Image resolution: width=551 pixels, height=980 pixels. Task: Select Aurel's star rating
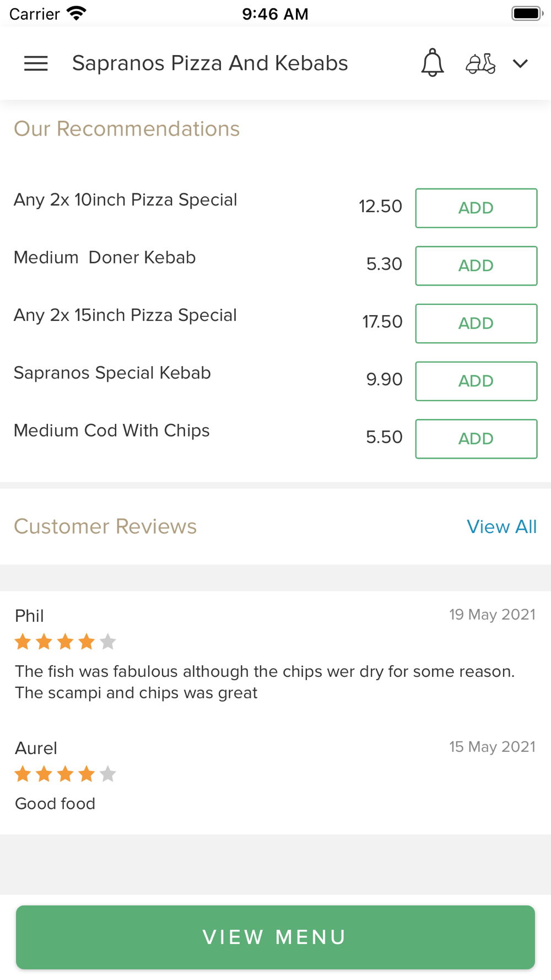66,774
